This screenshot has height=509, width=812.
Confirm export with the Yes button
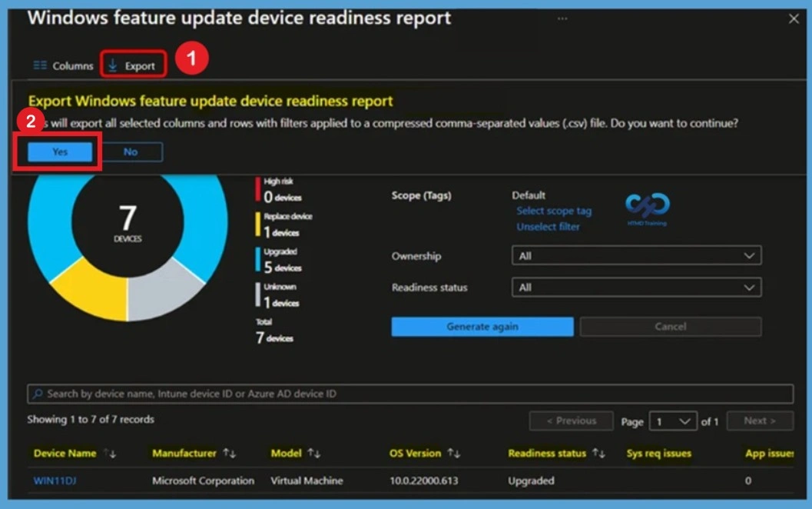pyautogui.click(x=60, y=152)
